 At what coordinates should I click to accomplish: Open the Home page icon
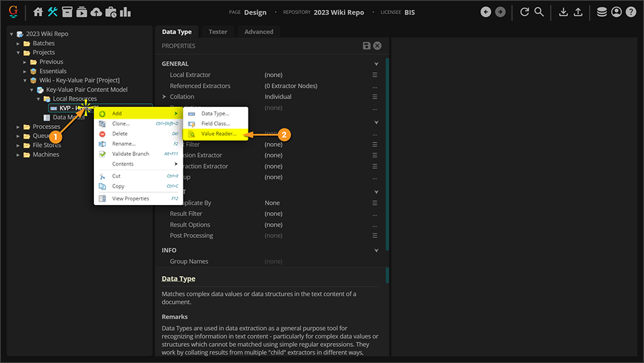[38, 12]
